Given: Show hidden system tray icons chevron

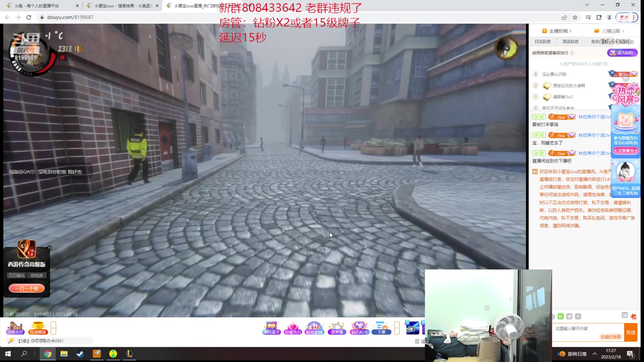Looking at the screenshot, I should [594, 354].
